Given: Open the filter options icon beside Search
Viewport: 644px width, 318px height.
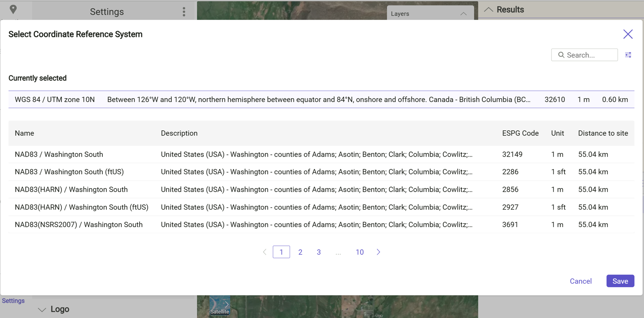Looking at the screenshot, I should point(629,55).
